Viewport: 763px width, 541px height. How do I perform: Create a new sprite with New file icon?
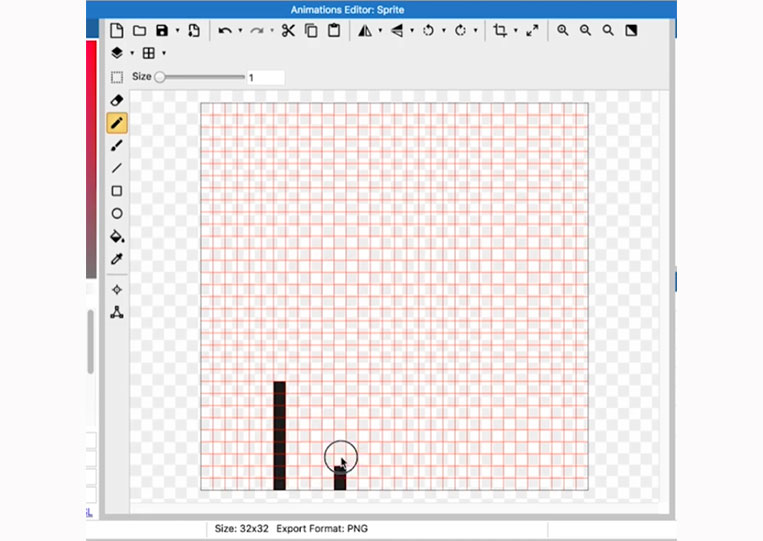tap(116, 31)
